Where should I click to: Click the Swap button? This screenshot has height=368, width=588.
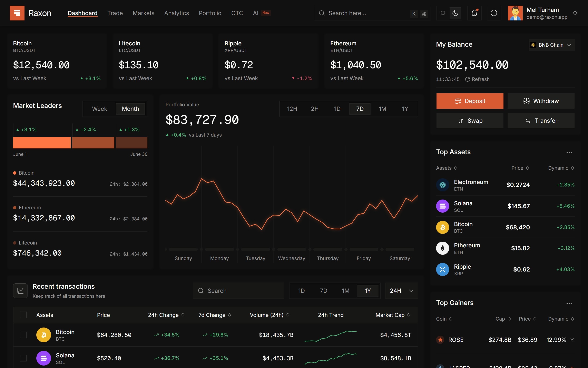(470, 120)
